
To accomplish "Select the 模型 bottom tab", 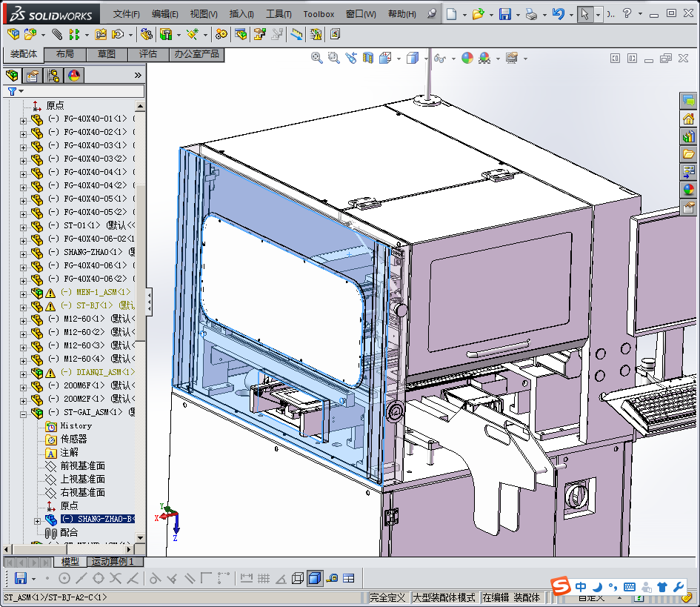I will [x=70, y=562].
